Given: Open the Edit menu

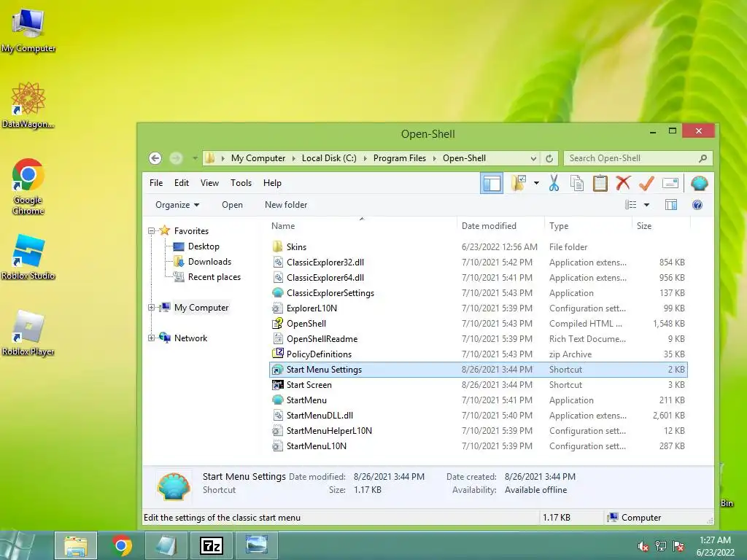Looking at the screenshot, I should point(182,183).
